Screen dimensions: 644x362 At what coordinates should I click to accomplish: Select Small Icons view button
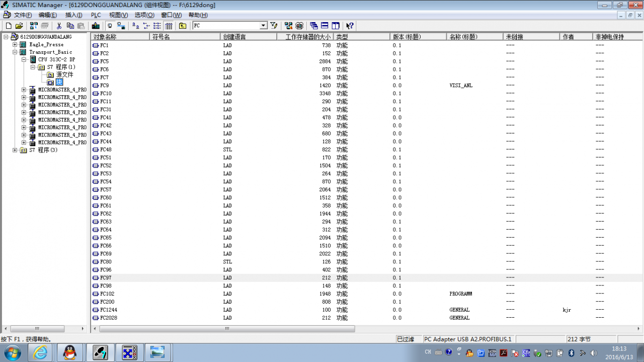coord(147,26)
